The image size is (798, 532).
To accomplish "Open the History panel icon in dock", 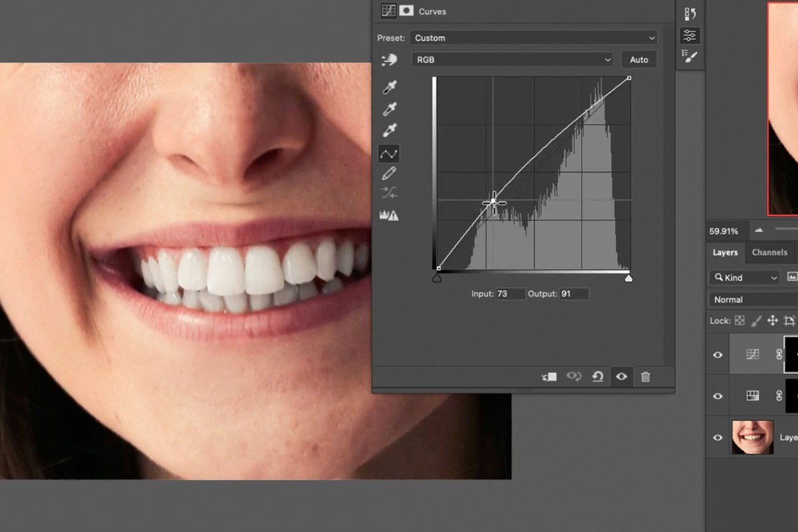I will click(x=690, y=14).
